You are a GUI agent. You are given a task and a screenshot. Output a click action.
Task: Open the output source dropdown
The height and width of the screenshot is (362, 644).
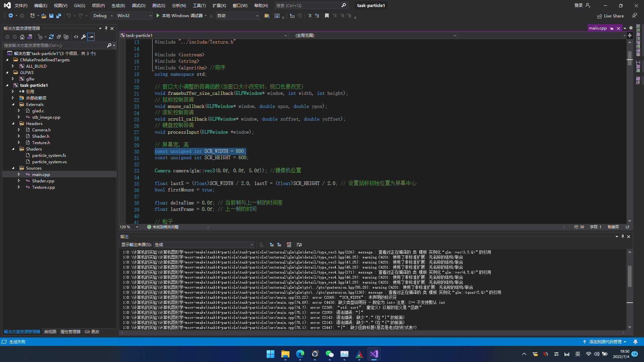(204, 245)
